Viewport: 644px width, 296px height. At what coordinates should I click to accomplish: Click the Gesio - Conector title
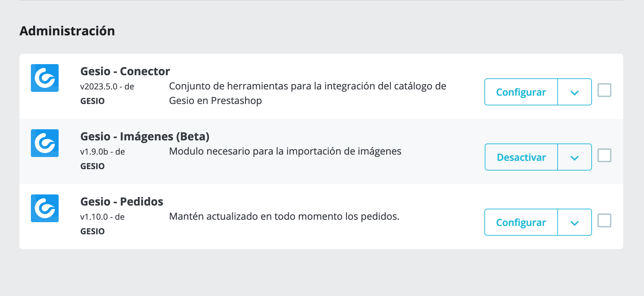click(125, 71)
